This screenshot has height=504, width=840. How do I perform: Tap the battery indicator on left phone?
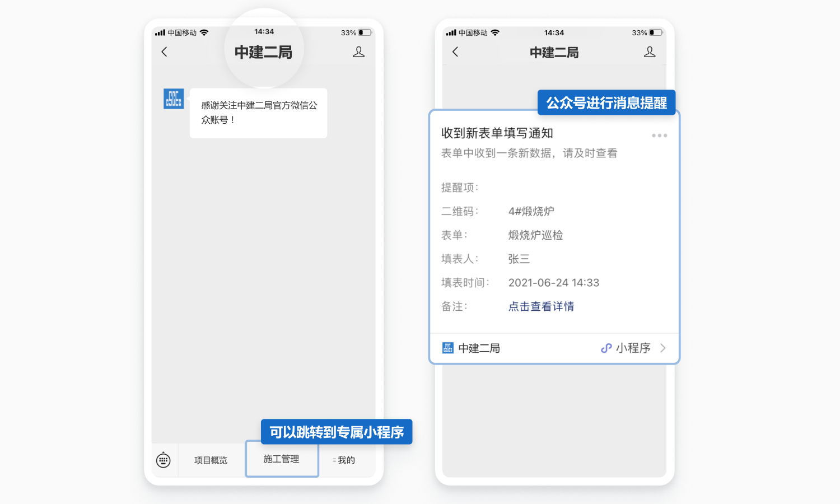365,32
